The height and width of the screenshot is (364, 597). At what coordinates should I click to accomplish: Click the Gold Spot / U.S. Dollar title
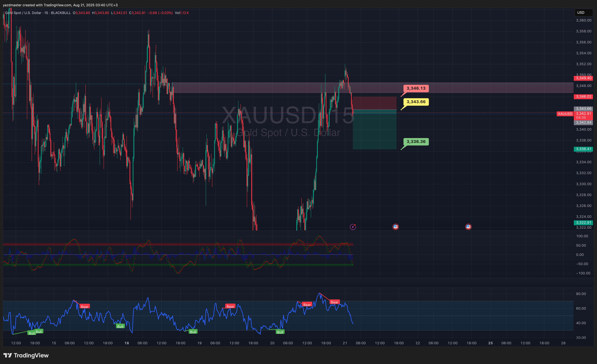tap(23, 13)
